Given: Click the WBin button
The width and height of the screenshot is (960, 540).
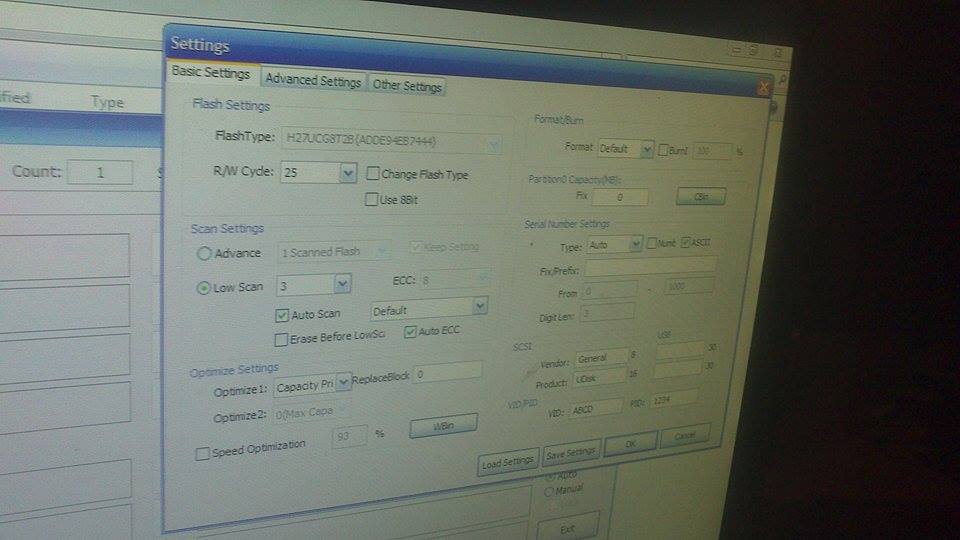Looking at the screenshot, I should [x=443, y=425].
